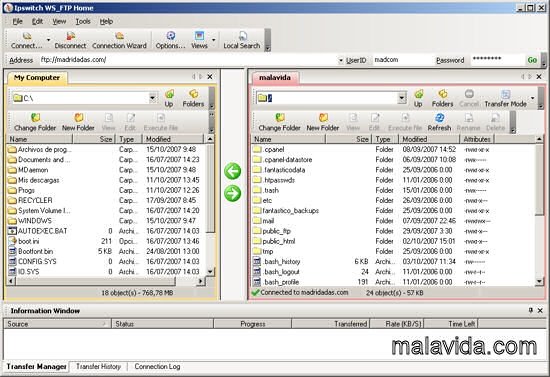The width and height of the screenshot is (550, 377).
Task: Go up one folder in malavida pane
Action: point(418,98)
